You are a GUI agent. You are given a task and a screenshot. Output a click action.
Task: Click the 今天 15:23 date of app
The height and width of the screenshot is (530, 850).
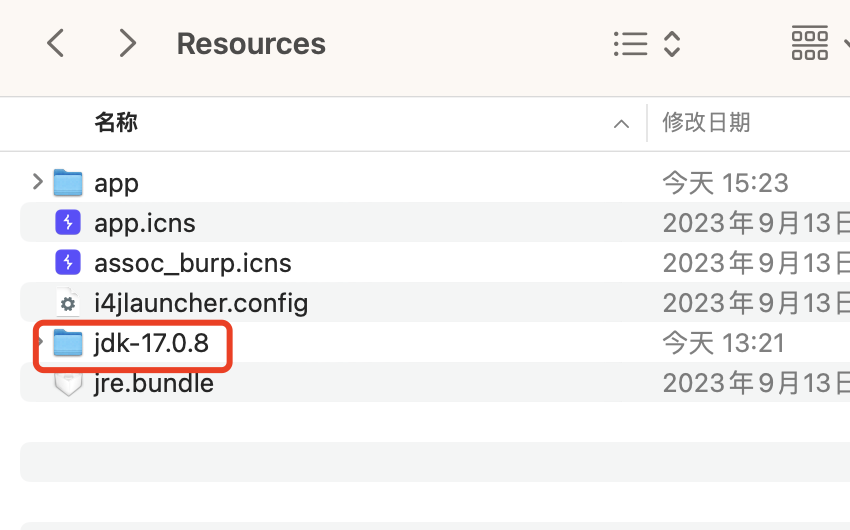(x=725, y=183)
